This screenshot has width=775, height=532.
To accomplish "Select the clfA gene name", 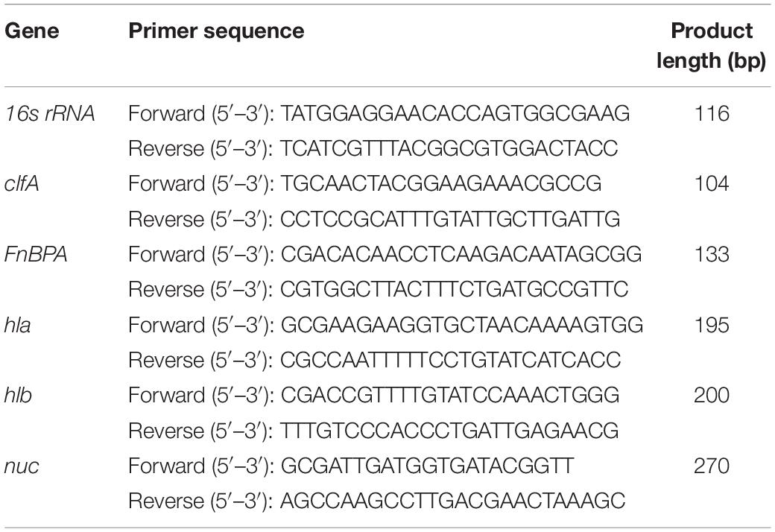I will pos(22,184).
